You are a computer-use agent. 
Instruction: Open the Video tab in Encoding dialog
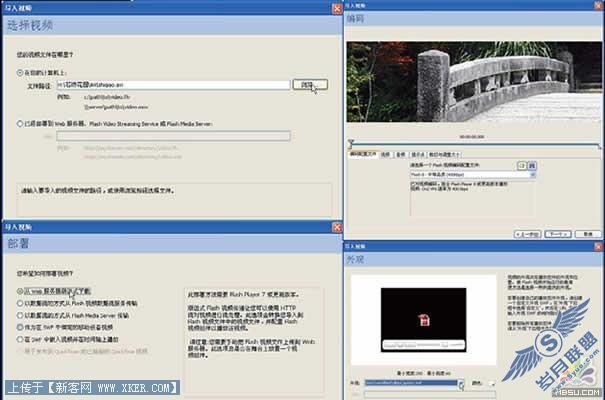pyautogui.click(x=385, y=154)
